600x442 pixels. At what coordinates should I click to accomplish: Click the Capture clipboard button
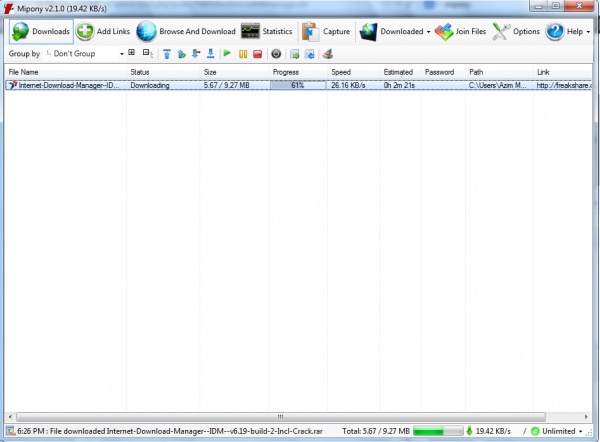click(x=326, y=31)
